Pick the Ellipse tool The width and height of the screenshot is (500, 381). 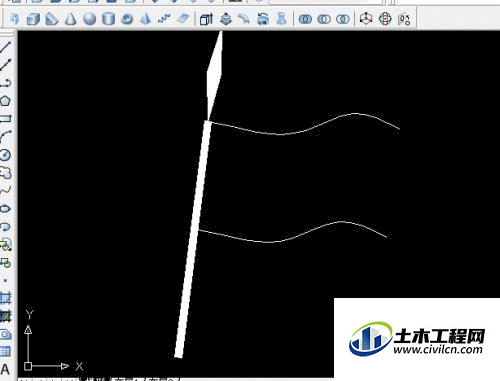pyautogui.click(x=6, y=209)
